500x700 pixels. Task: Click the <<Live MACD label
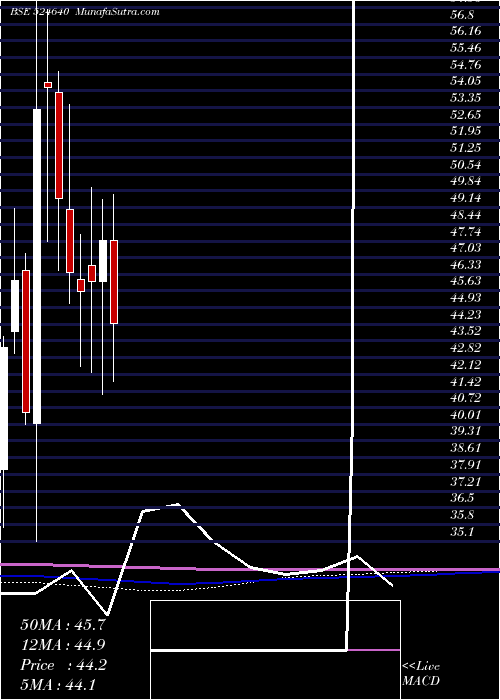point(421,674)
